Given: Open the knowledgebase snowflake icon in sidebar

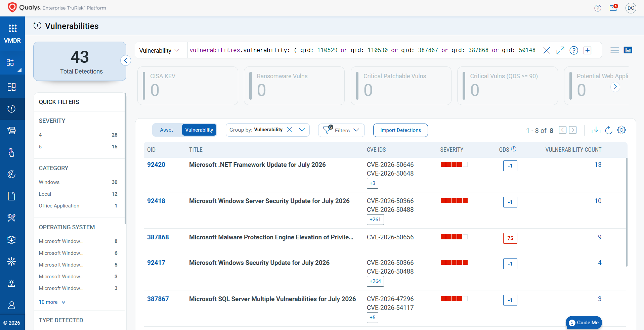Looking at the screenshot, I should pos(11,262).
